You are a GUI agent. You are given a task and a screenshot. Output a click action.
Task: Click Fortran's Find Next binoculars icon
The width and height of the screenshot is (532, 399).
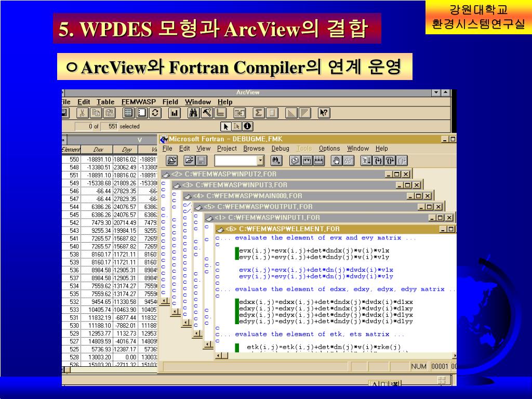point(276,161)
